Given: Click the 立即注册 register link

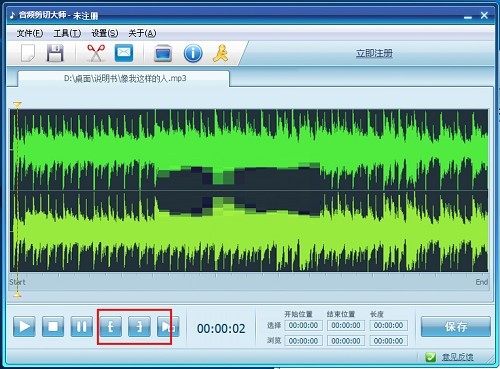Looking at the screenshot, I should [x=374, y=53].
